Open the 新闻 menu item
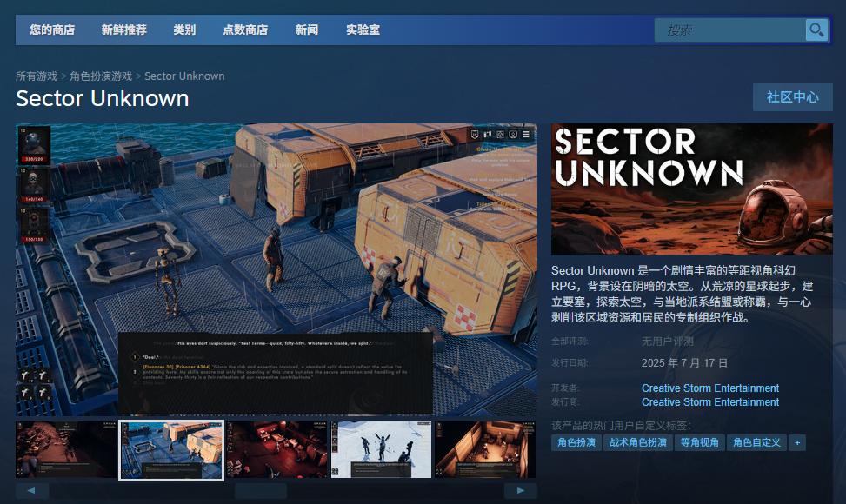 pos(306,30)
